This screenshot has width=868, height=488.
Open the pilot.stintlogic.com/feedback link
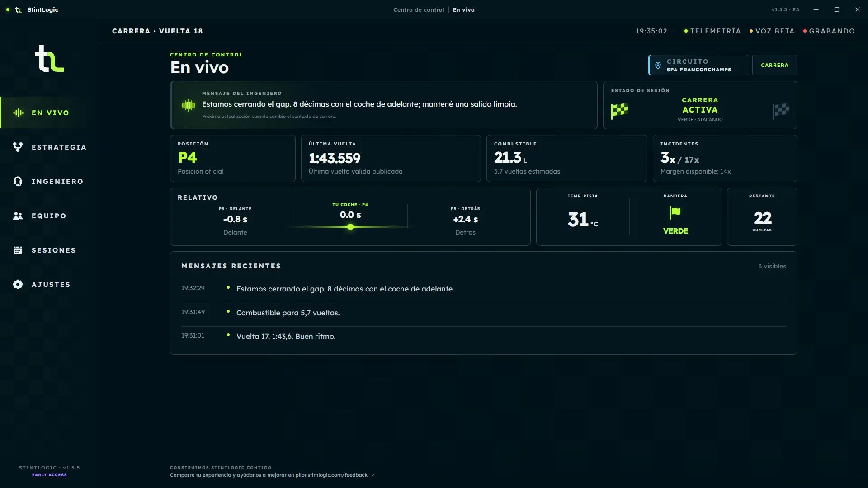(331, 475)
